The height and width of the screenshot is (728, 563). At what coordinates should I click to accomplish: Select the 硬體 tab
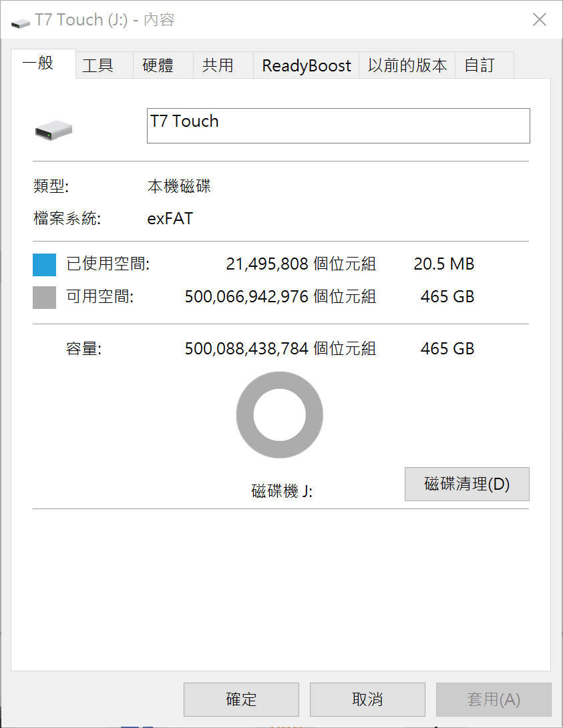click(158, 65)
